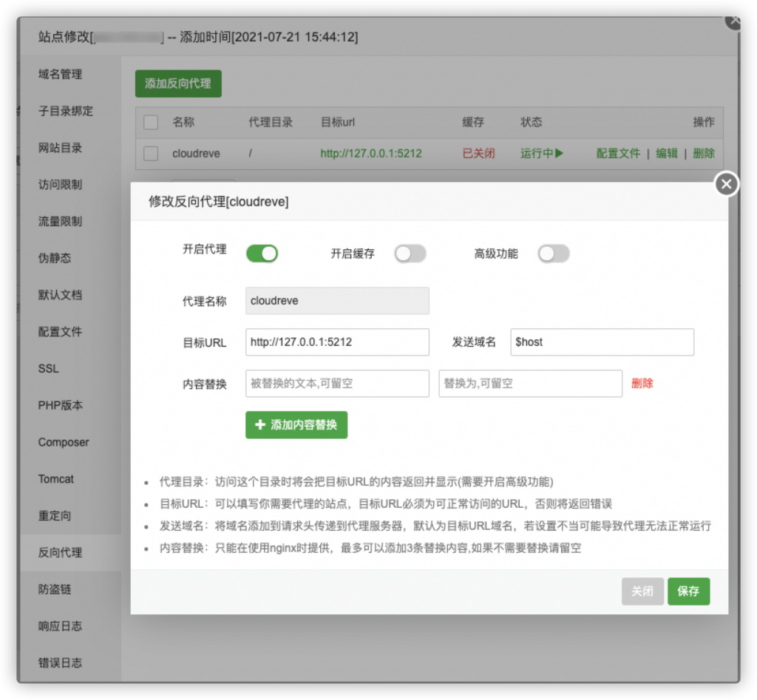
Task: Switch to 域名管理 sidebar tab
Action: 61,74
